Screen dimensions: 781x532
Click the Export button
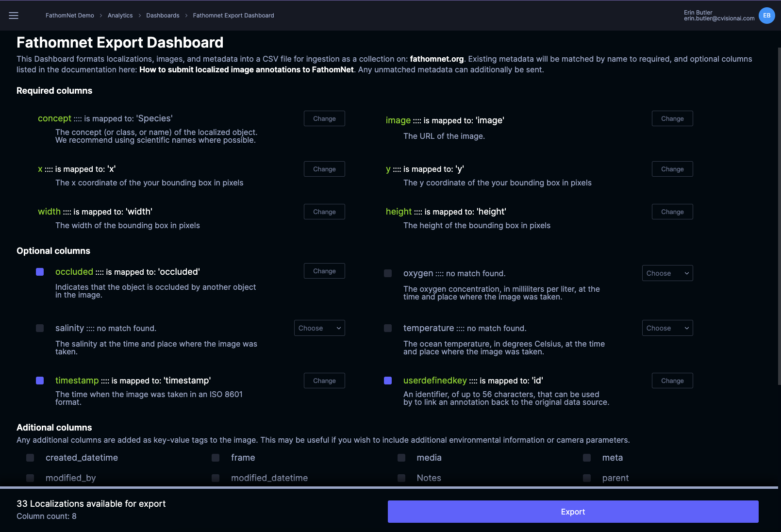pyautogui.click(x=573, y=512)
